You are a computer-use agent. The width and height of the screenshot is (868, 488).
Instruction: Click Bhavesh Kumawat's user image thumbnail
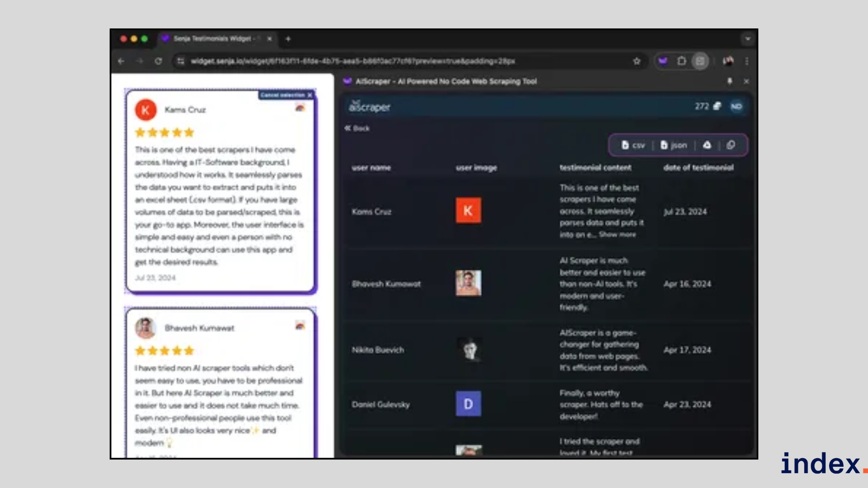[x=468, y=283]
